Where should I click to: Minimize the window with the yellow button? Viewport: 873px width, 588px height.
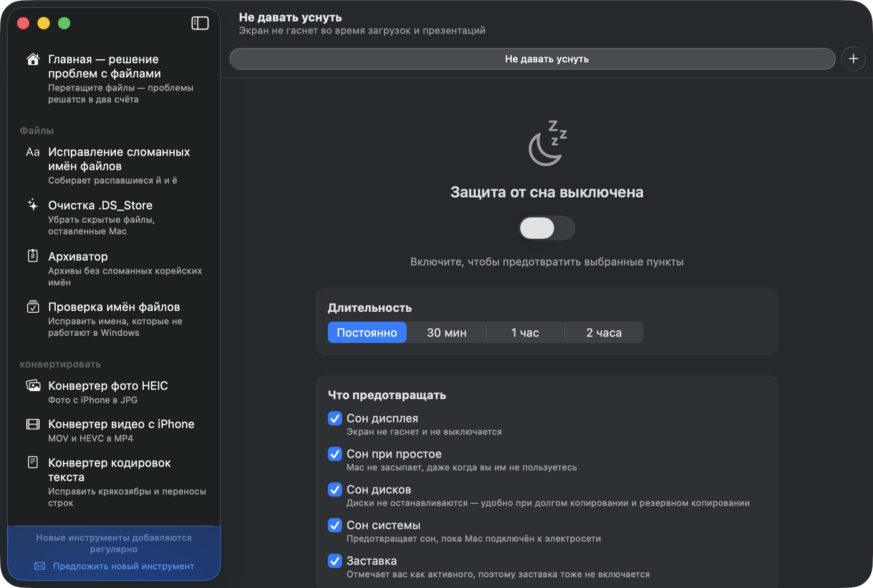[44, 23]
